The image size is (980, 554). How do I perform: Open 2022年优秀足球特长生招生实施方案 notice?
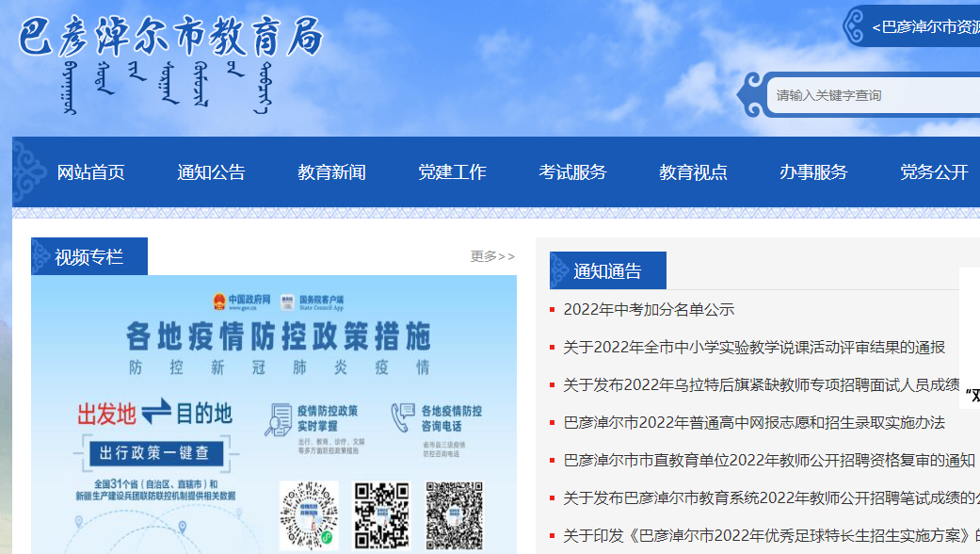[x=771, y=535]
